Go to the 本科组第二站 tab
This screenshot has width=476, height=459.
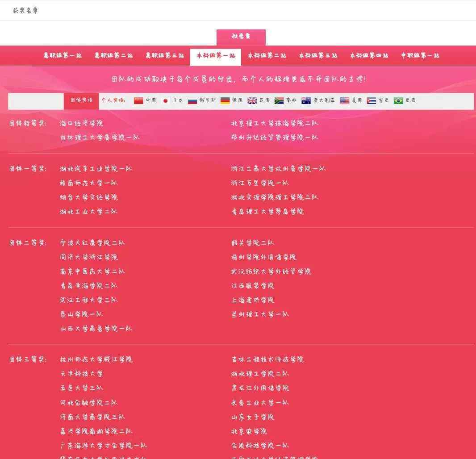coord(267,56)
